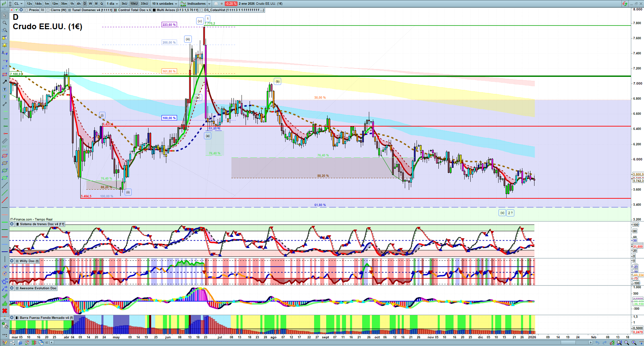This screenshot has height=346, width=644.
Task: Open Willy Doc panel settings circle
Action: [x=12, y=261]
